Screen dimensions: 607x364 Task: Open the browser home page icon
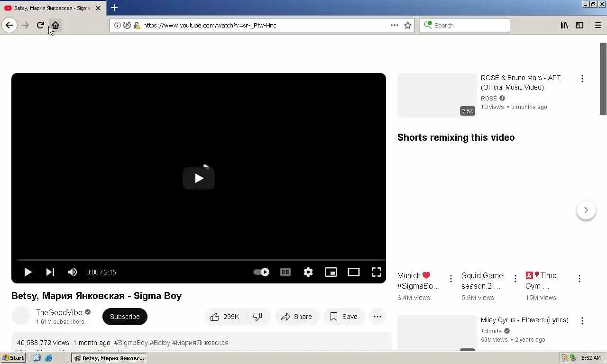[55, 25]
